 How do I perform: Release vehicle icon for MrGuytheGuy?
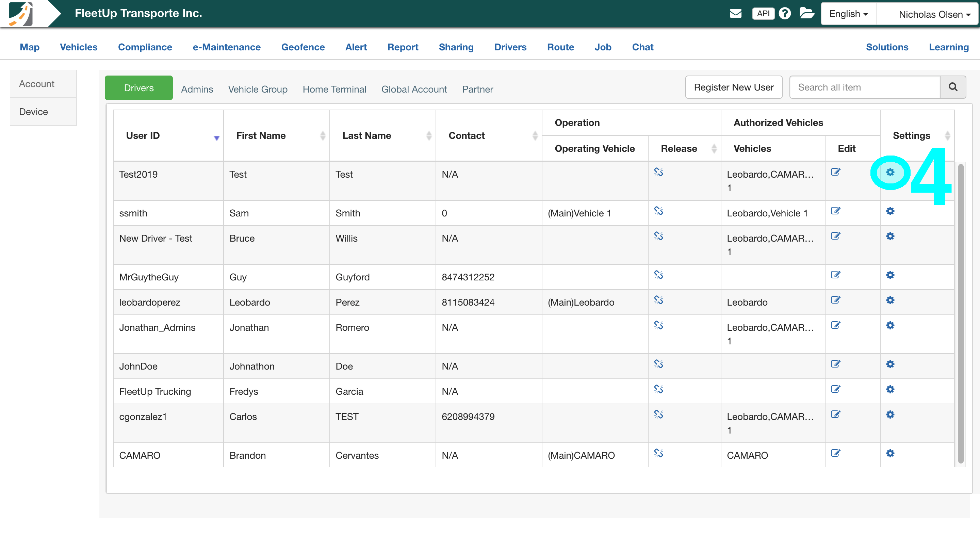point(658,275)
